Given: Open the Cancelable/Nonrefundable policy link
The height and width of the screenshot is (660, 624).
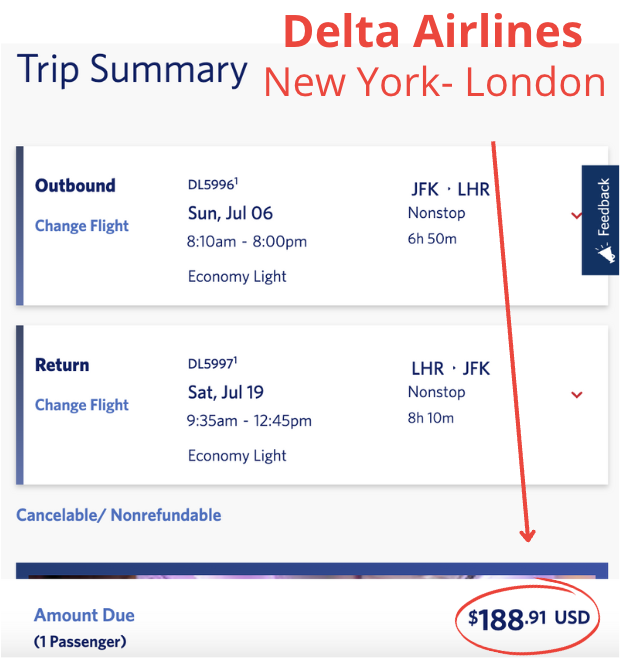Looking at the screenshot, I should click(119, 516).
